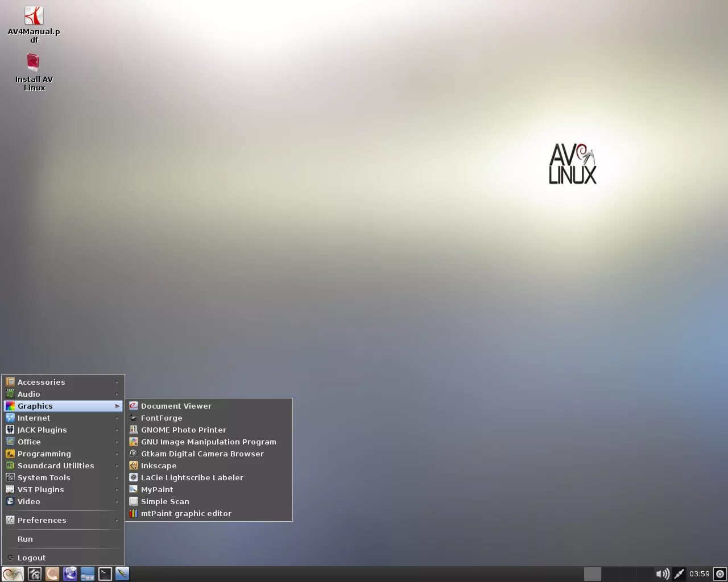Open the JACK Plugins category
This screenshot has height=582, width=728.
point(63,430)
